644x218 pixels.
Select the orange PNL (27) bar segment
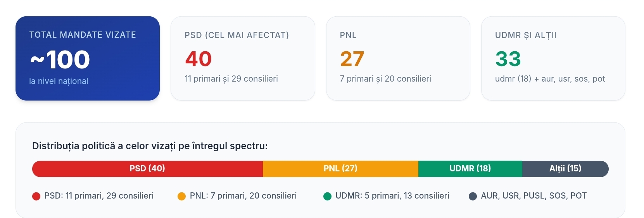coord(340,169)
